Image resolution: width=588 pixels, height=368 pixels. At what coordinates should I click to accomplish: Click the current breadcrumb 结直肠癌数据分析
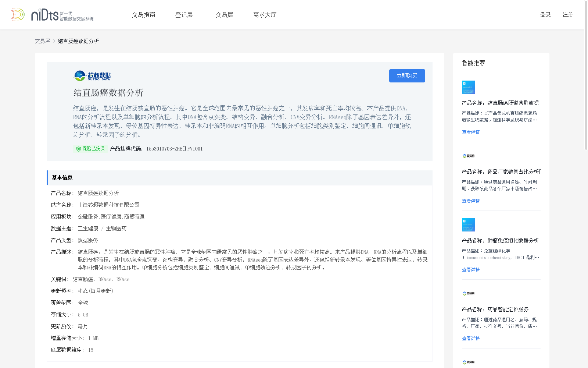coord(78,41)
